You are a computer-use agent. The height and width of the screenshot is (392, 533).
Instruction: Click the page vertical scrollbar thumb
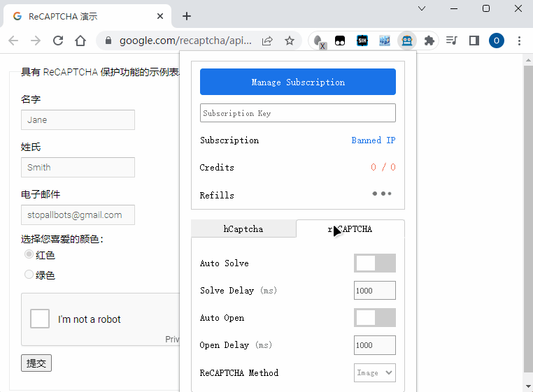tap(528, 219)
